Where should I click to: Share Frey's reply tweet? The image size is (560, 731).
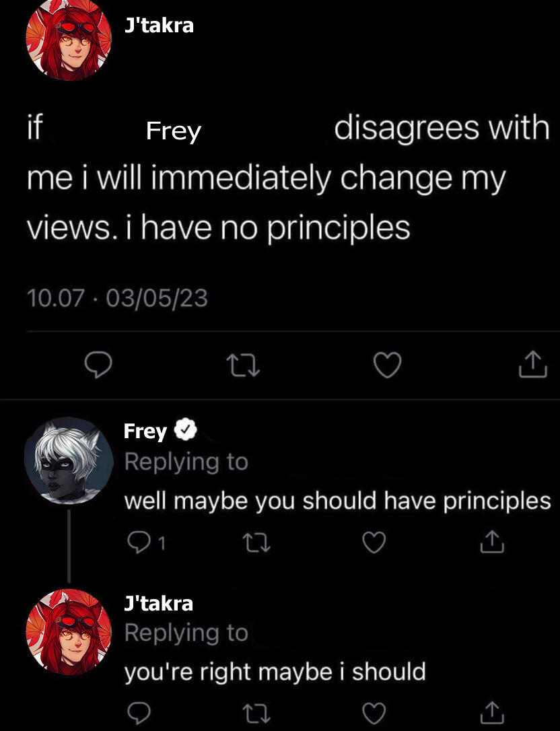[493, 540]
